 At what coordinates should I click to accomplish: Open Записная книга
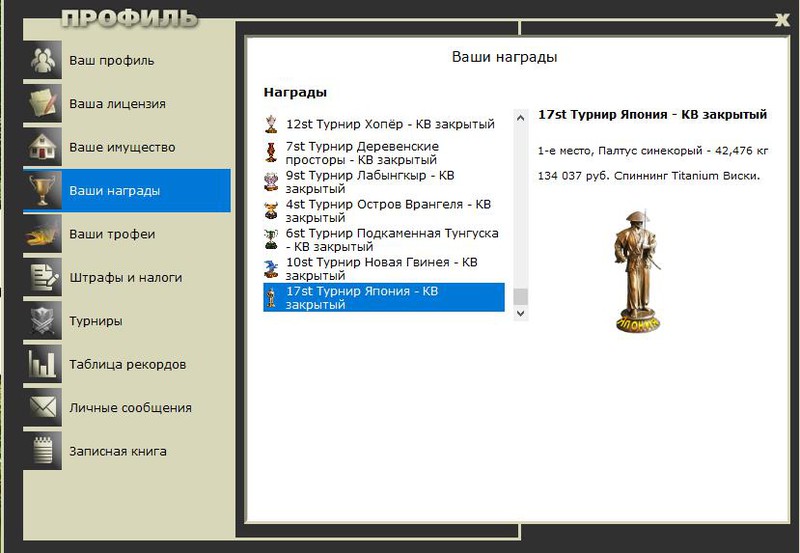coord(127,450)
